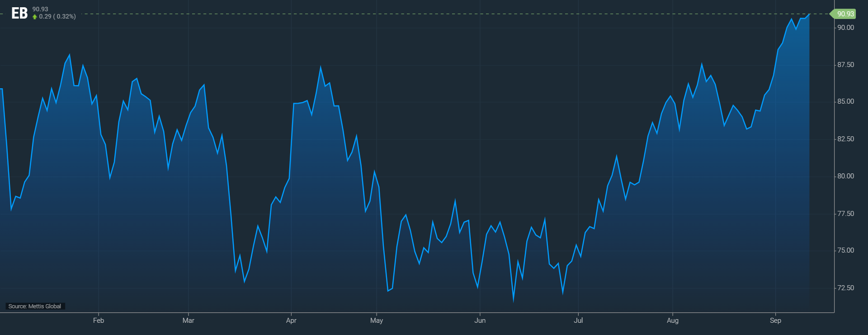Viewport: 868px width, 335px height.
Task: Select the Sep label on the time axis
Action: click(x=775, y=321)
